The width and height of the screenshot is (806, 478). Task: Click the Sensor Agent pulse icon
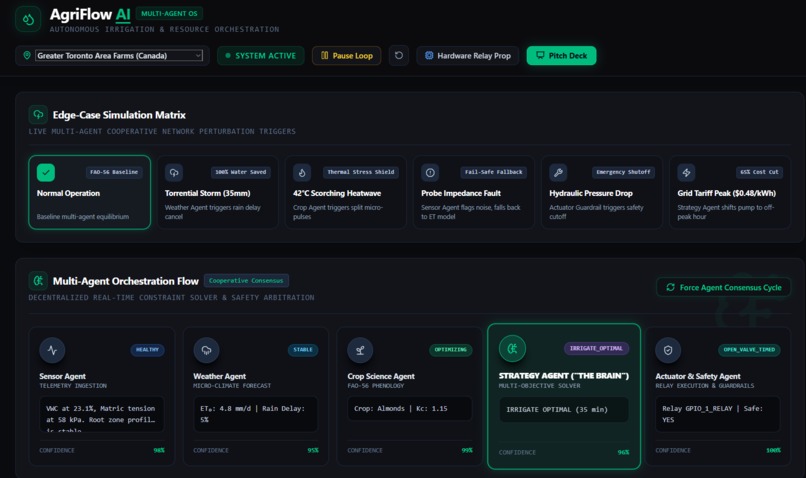coord(52,350)
